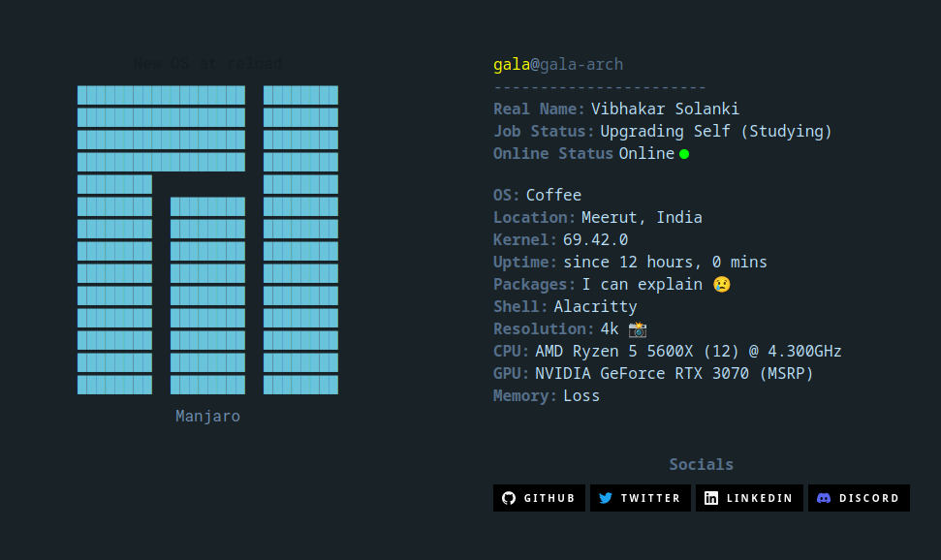This screenshot has width=941, height=560.
Task: Expand the dashed separator under the username
Action: (597, 86)
